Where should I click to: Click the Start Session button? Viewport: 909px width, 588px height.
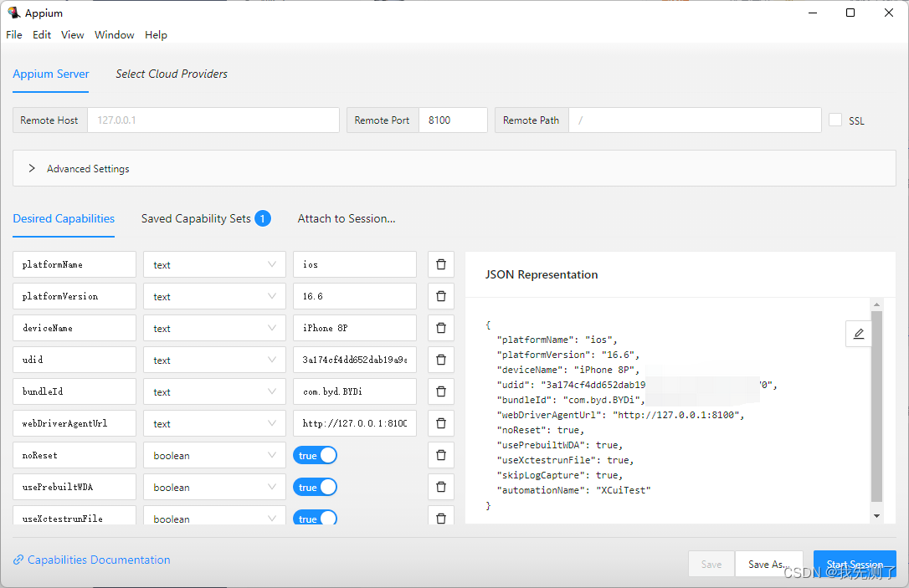pos(854,564)
